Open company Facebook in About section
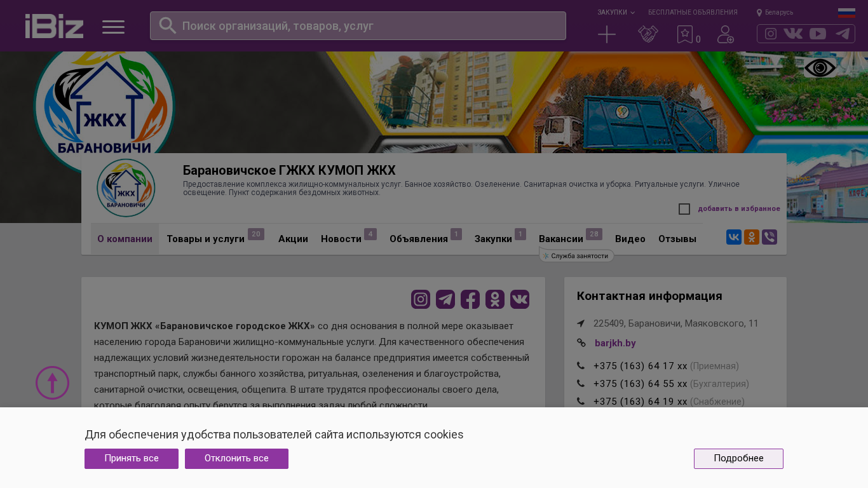 (470, 299)
